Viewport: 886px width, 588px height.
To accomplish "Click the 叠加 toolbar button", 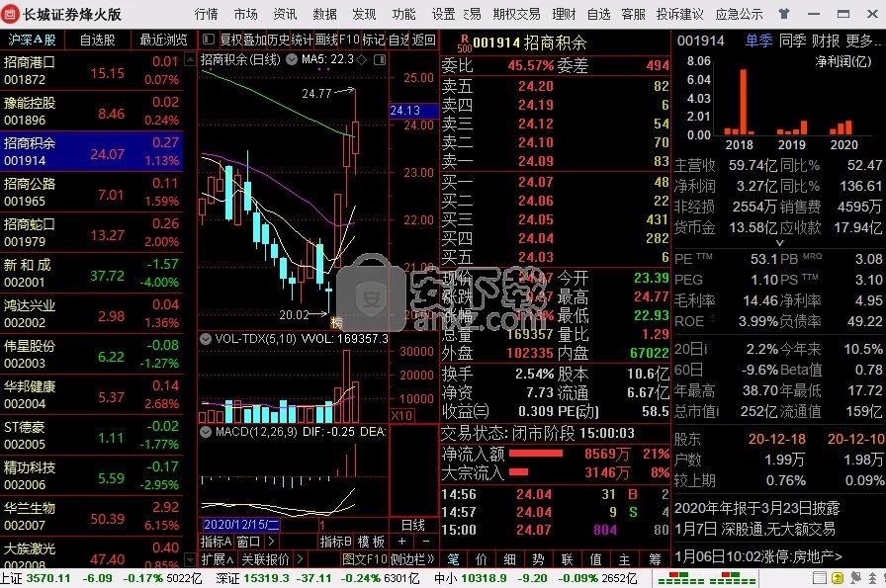I will click(x=254, y=40).
